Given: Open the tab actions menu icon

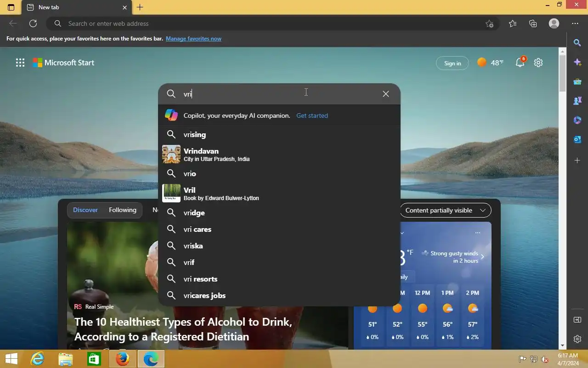Looking at the screenshot, I should click(x=11, y=7).
